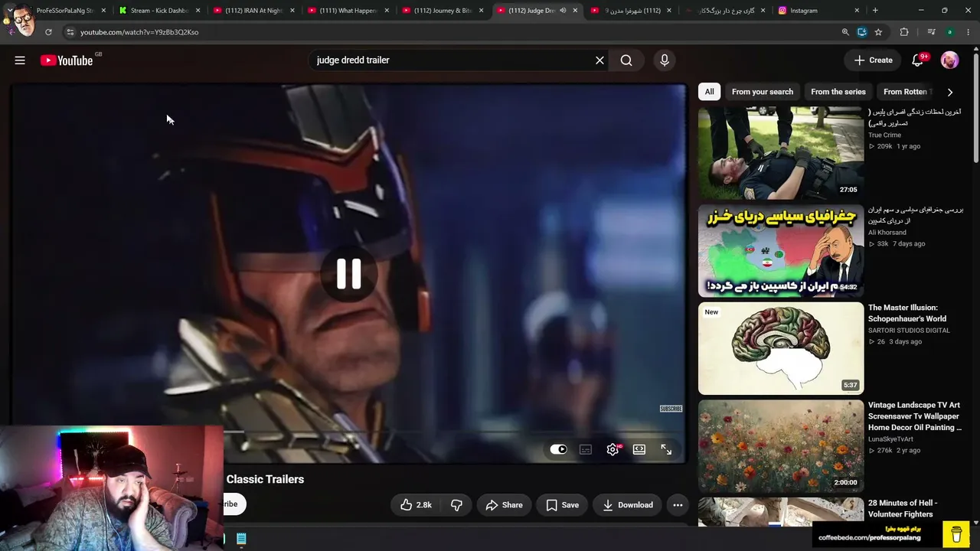Click the yellow coffee cup icon
This screenshot has width=980, height=551.
pos(956,533)
